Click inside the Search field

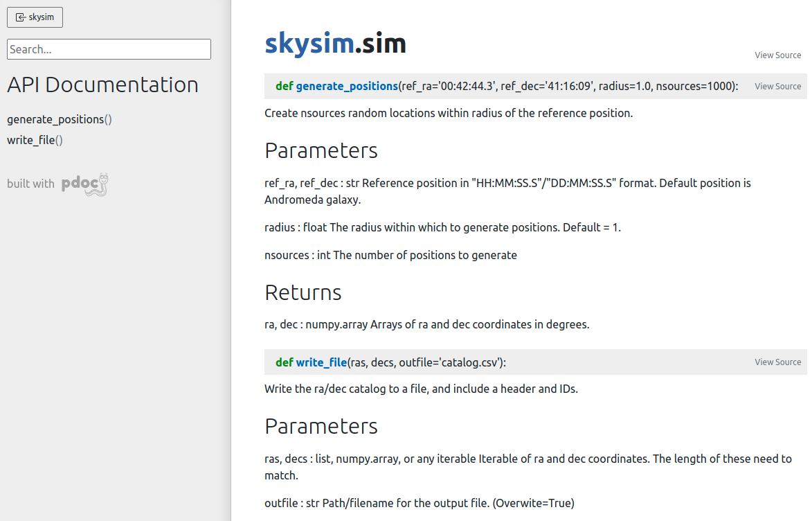(109, 49)
